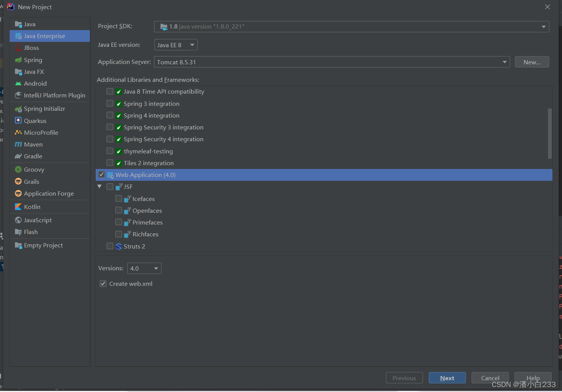This screenshot has height=392, width=562.
Task: Click the Java FX folder icon
Action: coord(18,72)
